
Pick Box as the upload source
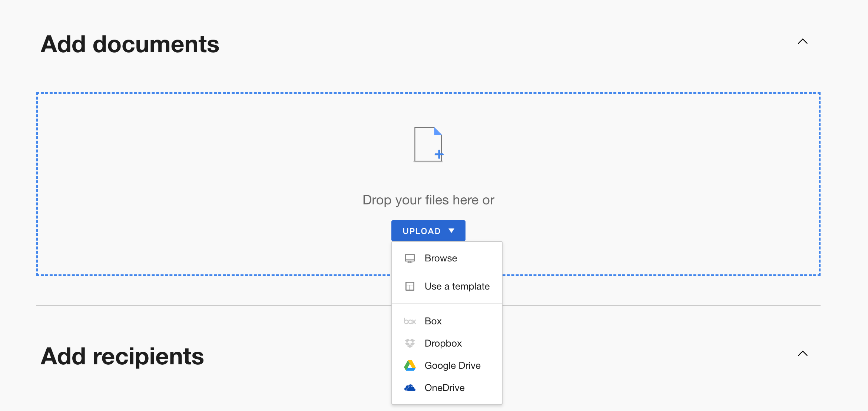(433, 321)
